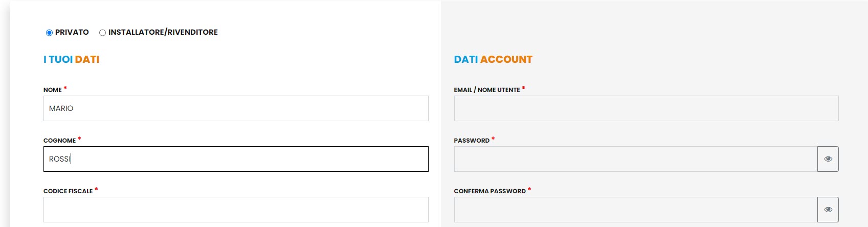Focus the Email / Nome Utente input
Viewport: 868px width, 227px height.
tap(646, 108)
